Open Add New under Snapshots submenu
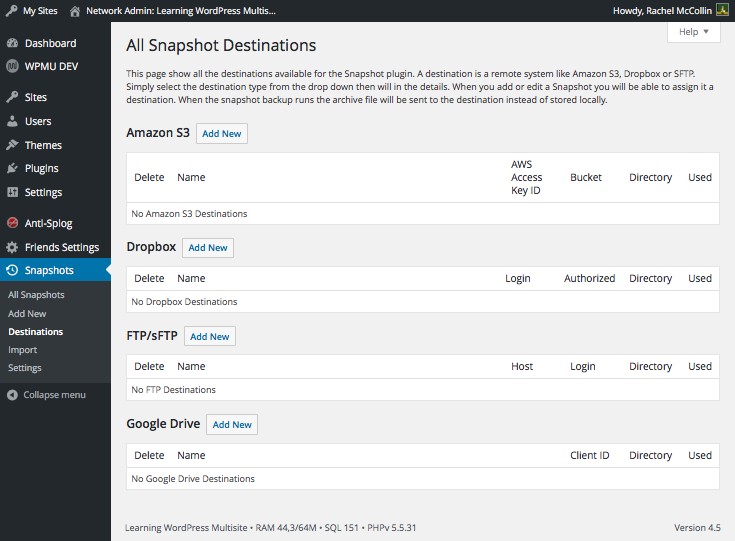 click(x=27, y=314)
